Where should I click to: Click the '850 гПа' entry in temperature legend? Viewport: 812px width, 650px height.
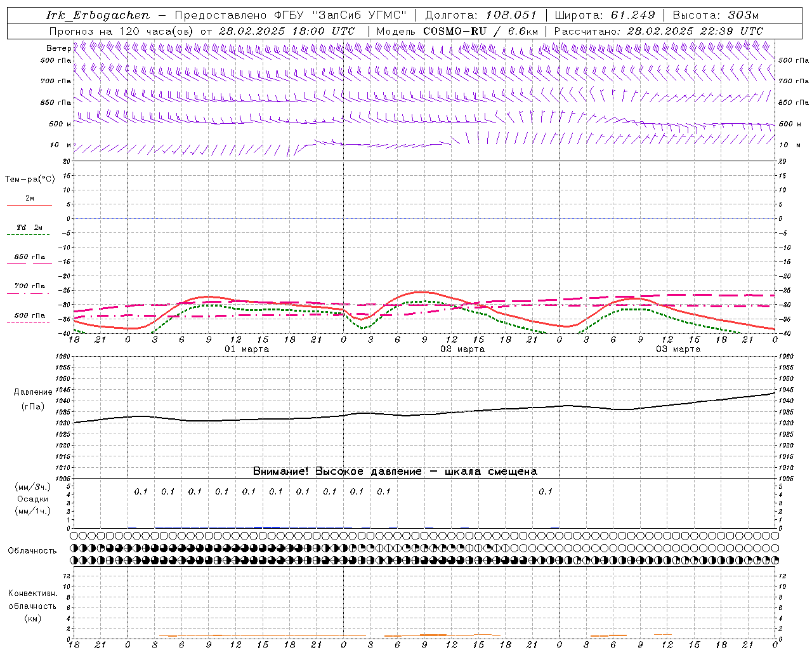[30, 257]
